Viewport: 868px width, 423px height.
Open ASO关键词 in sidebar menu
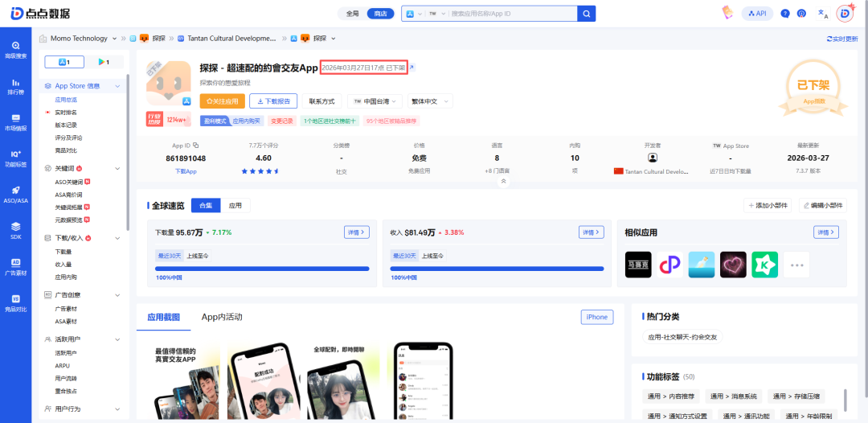[68, 182]
